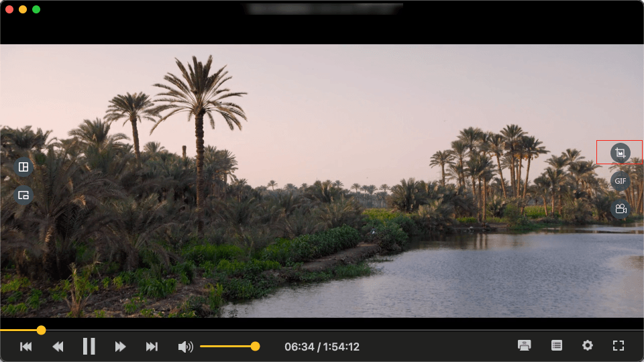
Task: Open the playlist panel
Action: point(556,346)
